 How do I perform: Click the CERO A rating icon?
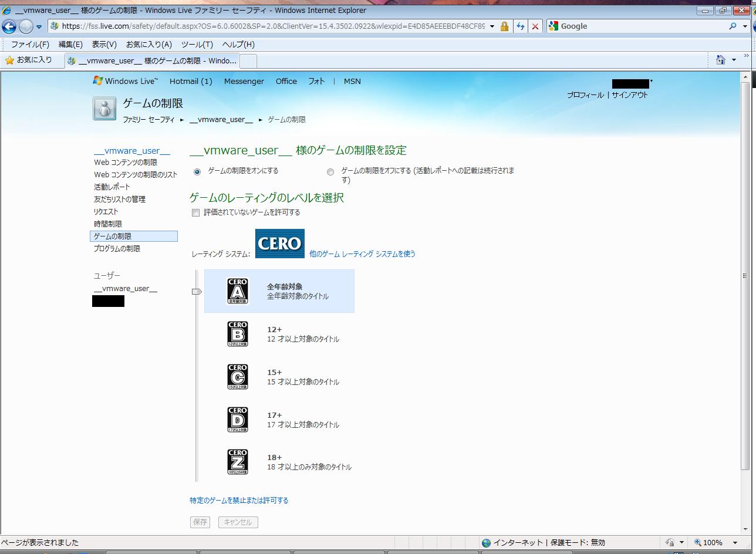(x=238, y=291)
